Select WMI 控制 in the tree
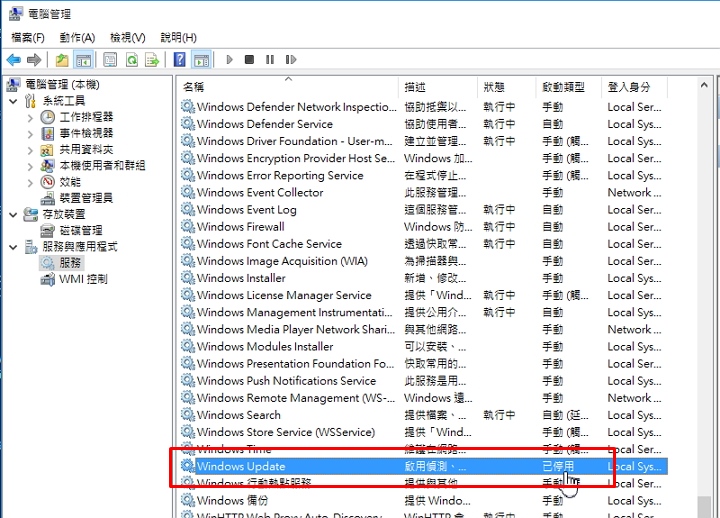This screenshot has width=720, height=518. [x=83, y=279]
